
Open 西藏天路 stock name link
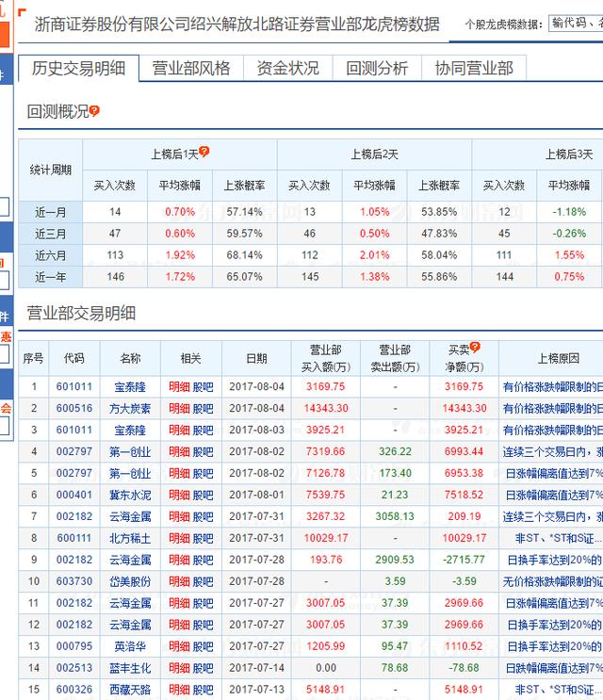(x=130, y=690)
